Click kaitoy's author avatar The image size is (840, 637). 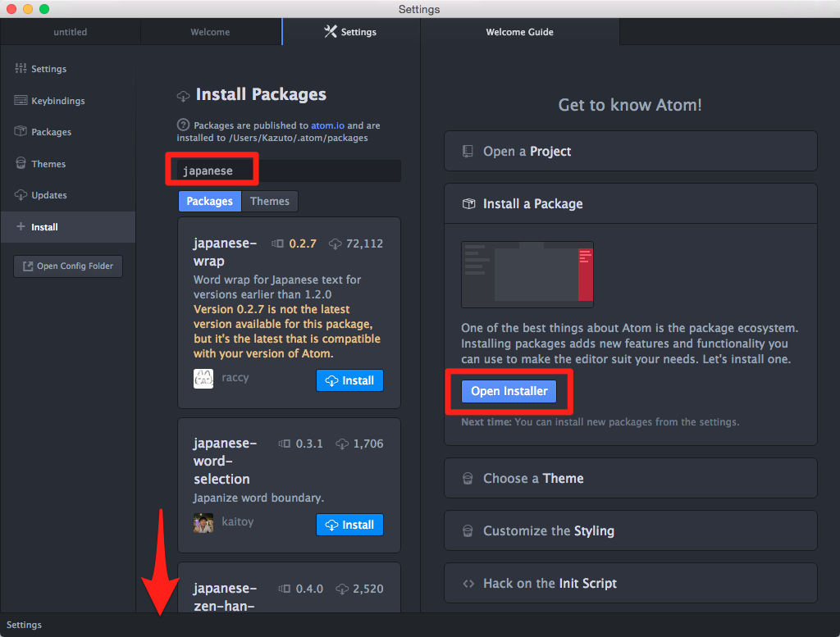[203, 523]
